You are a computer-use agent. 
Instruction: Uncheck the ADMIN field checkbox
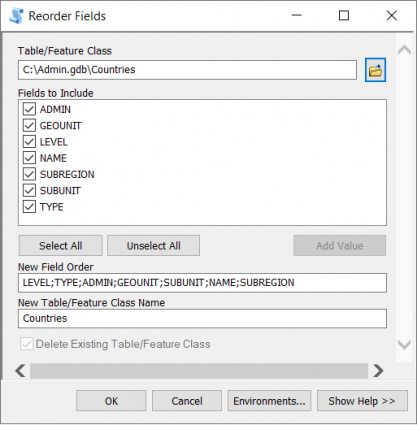[29, 109]
